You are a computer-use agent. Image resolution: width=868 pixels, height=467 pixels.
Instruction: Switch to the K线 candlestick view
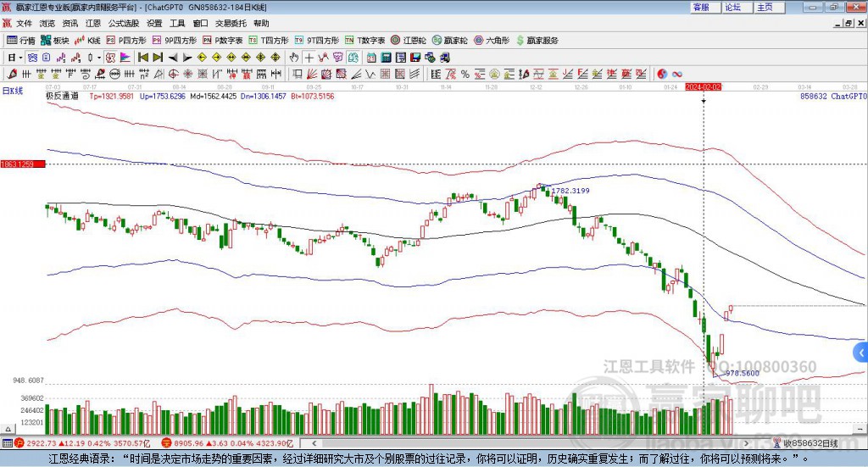[x=87, y=41]
